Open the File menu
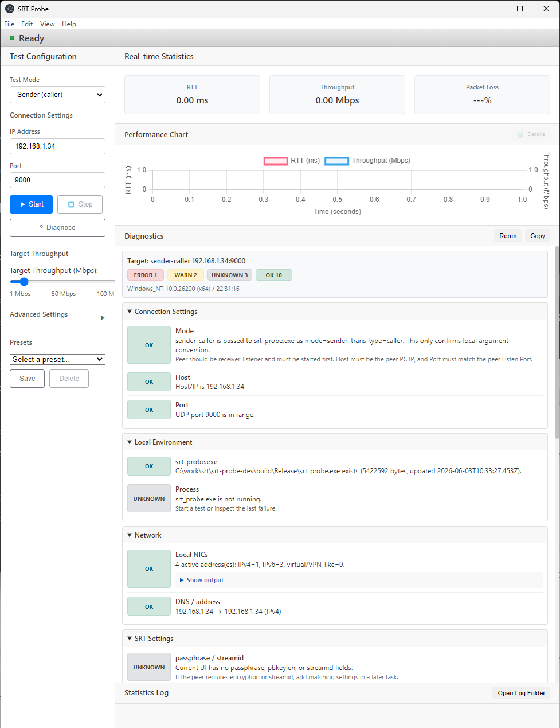The width and height of the screenshot is (560, 728). (9, 24)
